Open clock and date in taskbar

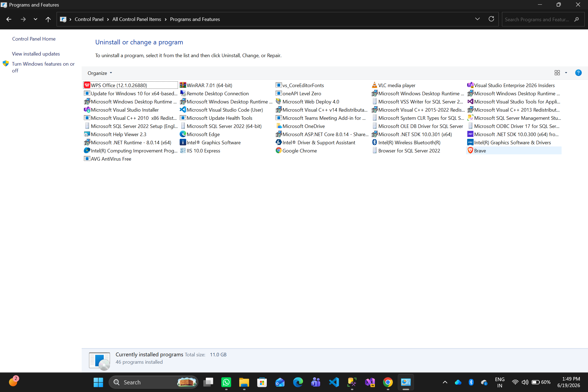pos(568,382)
